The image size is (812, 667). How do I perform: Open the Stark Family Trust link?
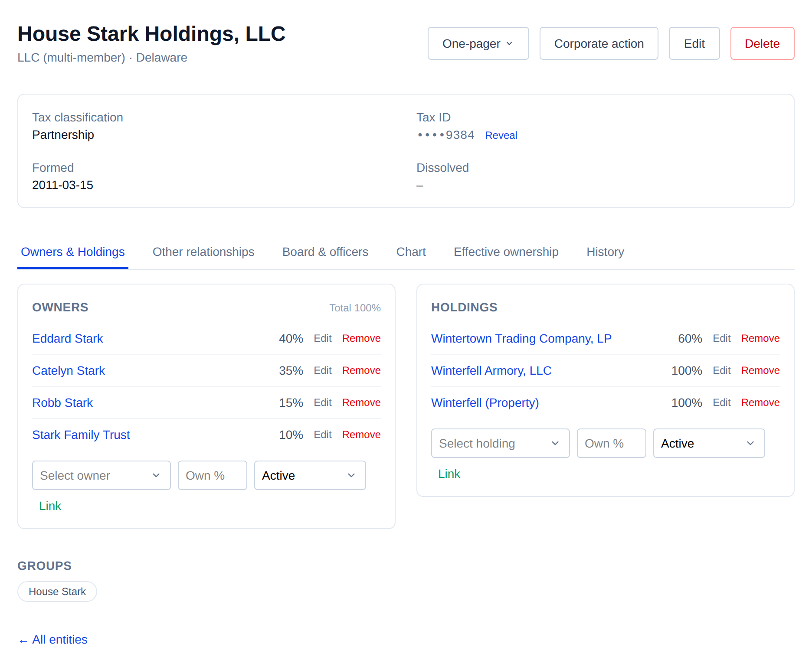(81, 435)
